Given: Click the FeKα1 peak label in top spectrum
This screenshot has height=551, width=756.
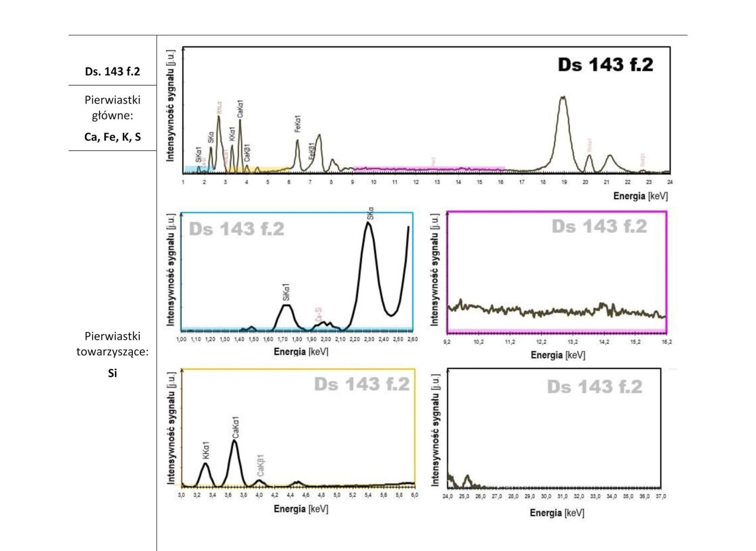Looking at the screenshot, I should pyautogui.click(x=298, y=124).
